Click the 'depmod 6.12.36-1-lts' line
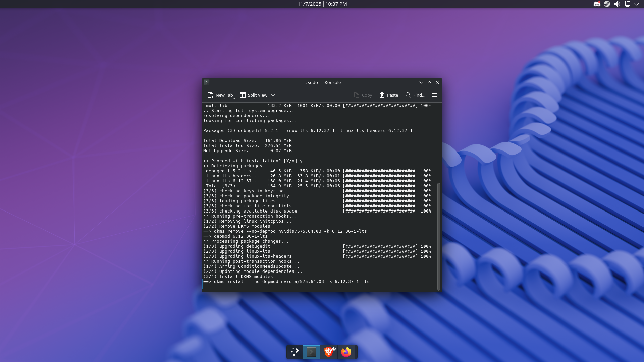Viewport: 644px width, 362px height. point(235,236)
